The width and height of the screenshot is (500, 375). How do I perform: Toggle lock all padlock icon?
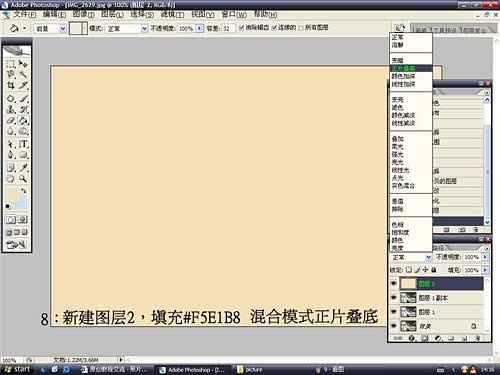click(434, 270)
